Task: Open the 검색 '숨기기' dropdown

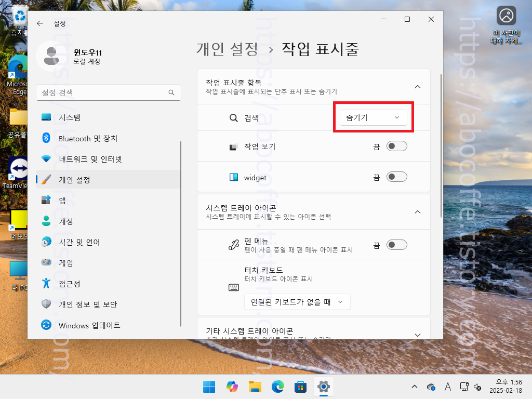Action: tap(373, 117)
